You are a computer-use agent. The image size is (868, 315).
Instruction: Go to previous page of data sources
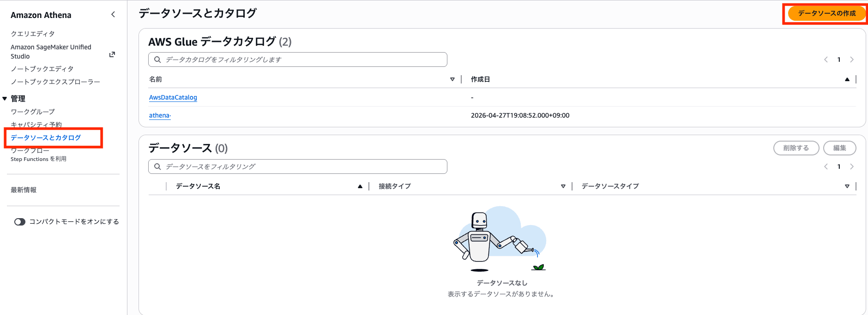(x=826, y=166)
